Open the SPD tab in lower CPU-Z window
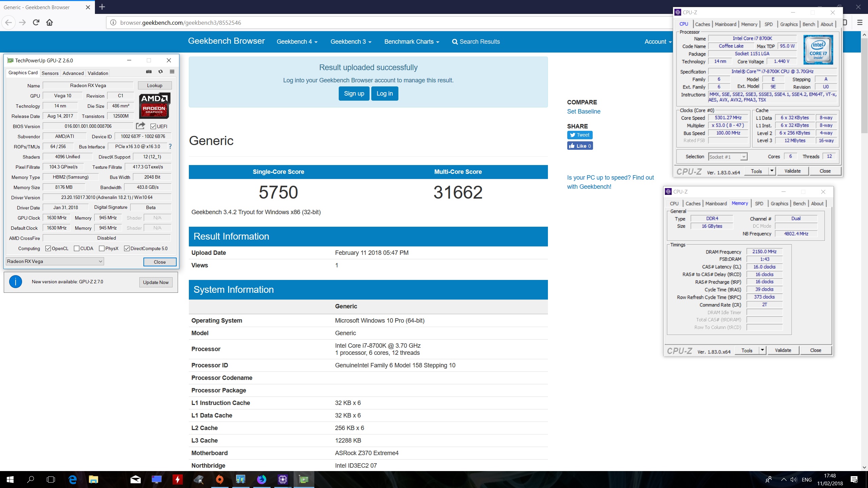Image resolution: width=868 pixels, height=488 pixels. click(759, 204)
